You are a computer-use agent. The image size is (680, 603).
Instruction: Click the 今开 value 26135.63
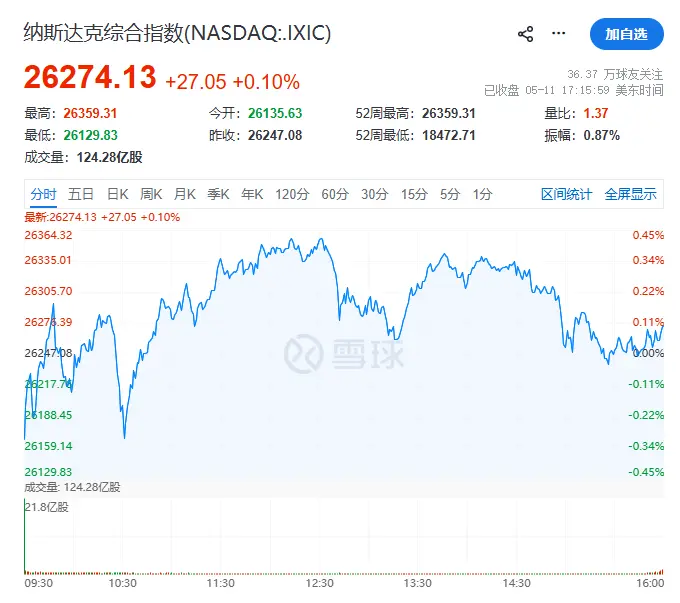pos(275,113)
